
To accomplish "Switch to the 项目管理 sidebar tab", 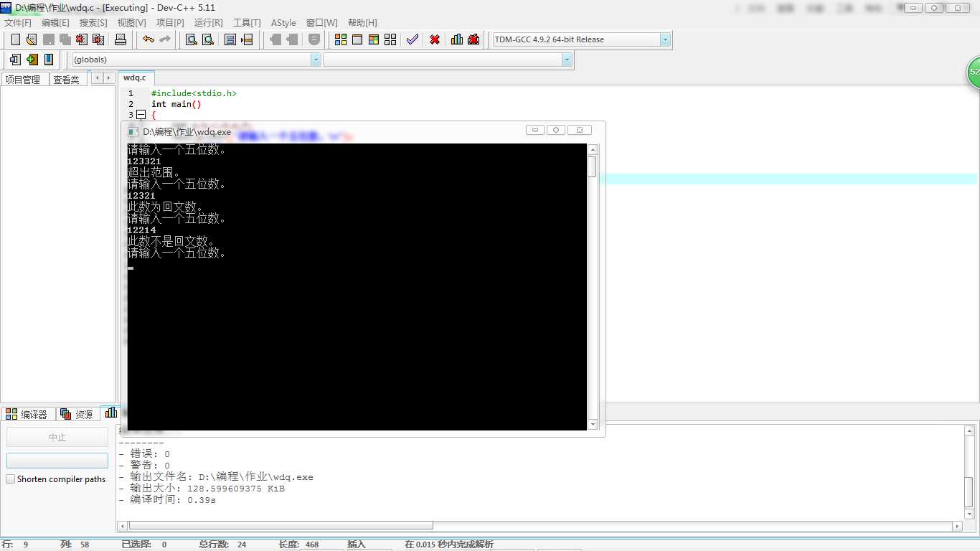I will pos(24,80).
